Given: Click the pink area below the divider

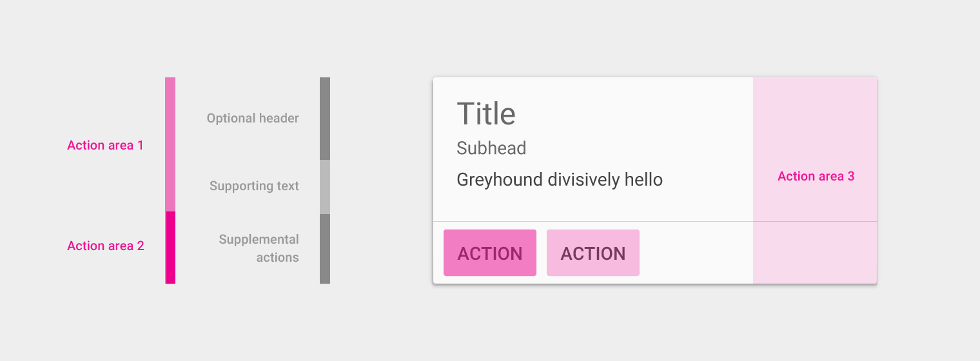Looking at the screenshot, I should tap(815, 253).
